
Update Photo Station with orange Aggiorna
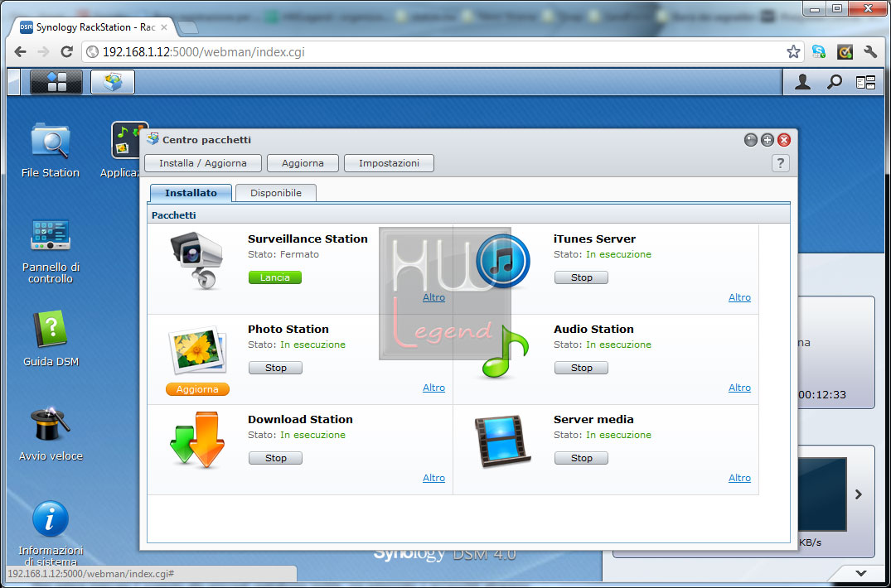(x=197, y=389)
